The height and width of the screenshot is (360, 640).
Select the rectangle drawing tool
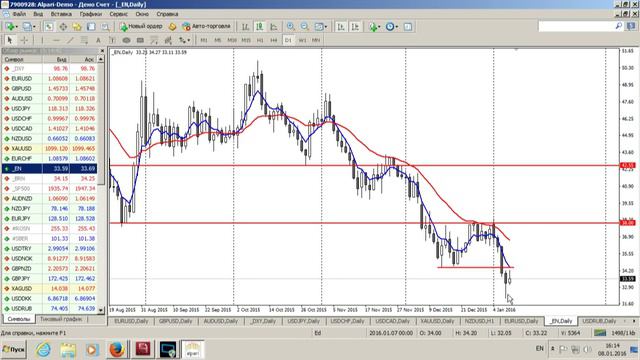[140, 40]
